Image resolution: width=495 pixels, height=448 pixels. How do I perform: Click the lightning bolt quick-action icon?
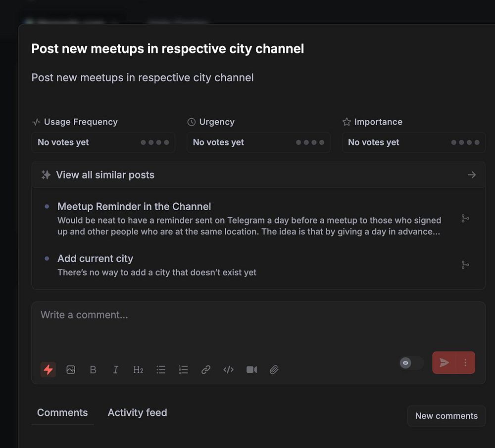coord(48,369)
